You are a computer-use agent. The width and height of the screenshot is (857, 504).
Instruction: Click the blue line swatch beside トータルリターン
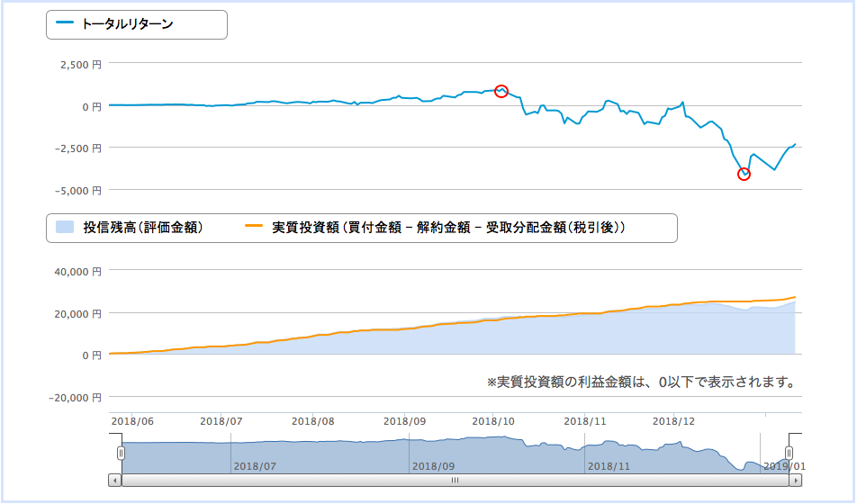[65, 23]
